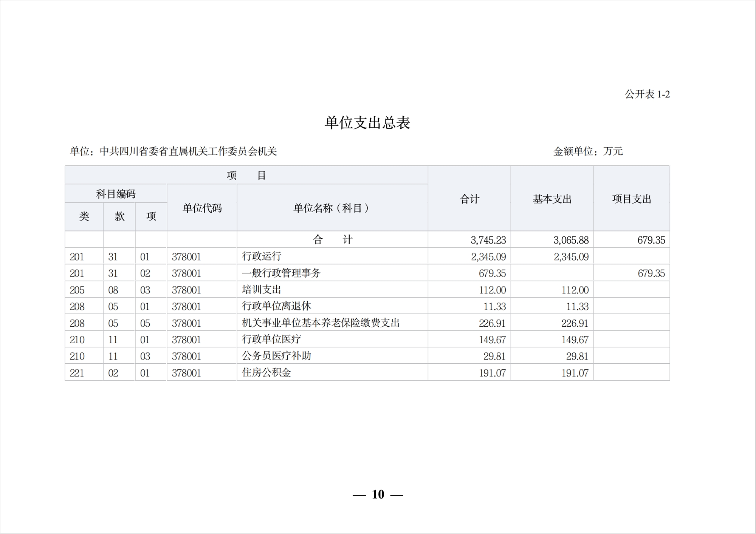Viewport: 756px width, 534px height.
Task: Select the 培训支出 row label
Action: [x=262, y=290]
